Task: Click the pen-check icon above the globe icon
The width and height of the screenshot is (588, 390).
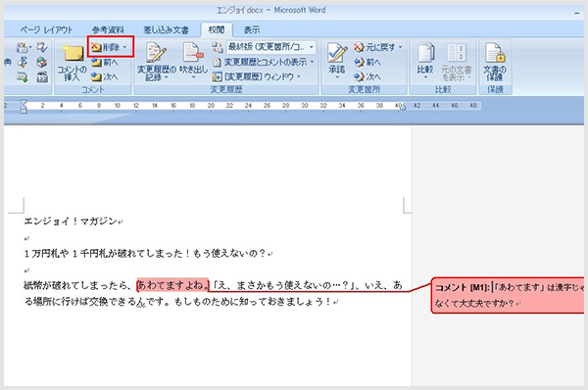Action: tap(42, 47)
